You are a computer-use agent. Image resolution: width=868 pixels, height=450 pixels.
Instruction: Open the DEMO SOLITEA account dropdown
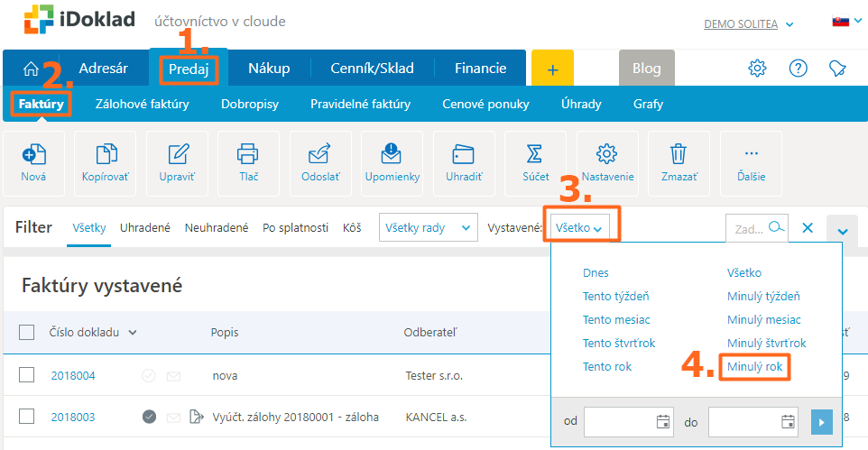tap(748, 24)
